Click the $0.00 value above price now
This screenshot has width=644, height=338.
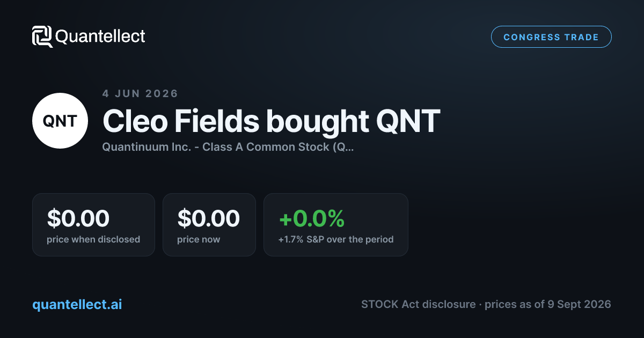209,218
